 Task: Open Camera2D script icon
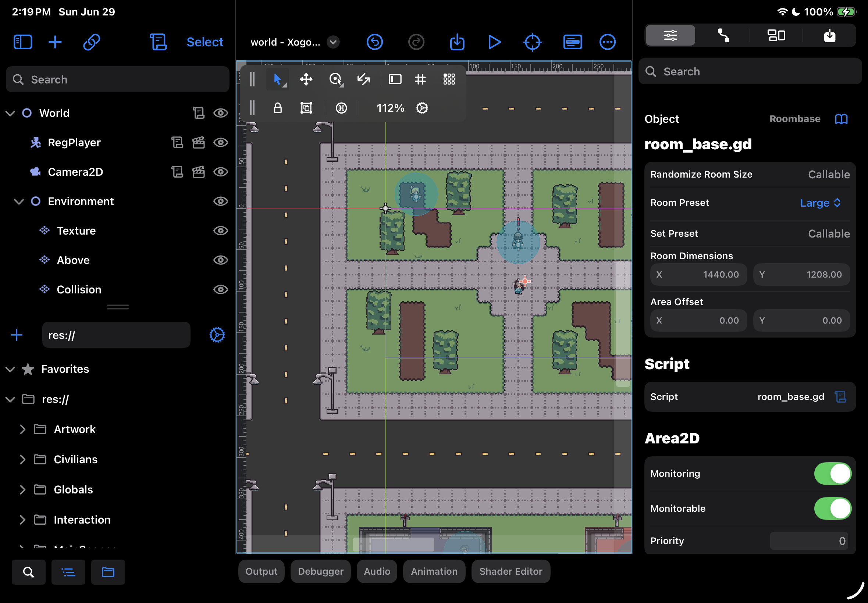(177, 172)
